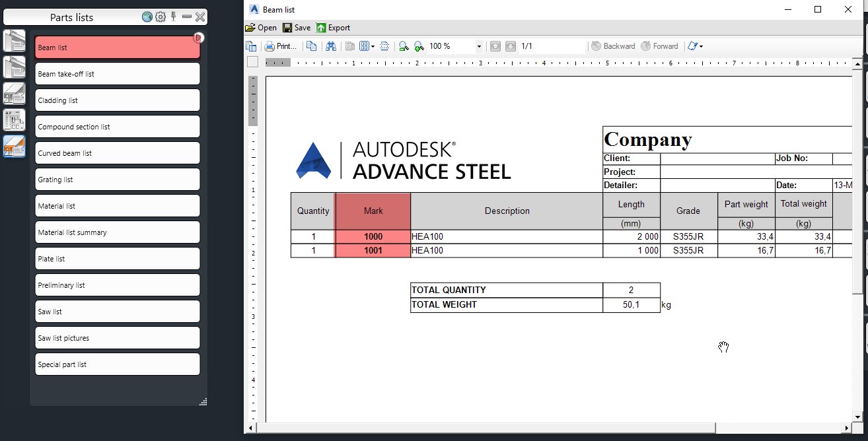This screenshot has width=868, height=441.
Task: Click the zoom in magnifier icon
Action: tap(419, 46)
